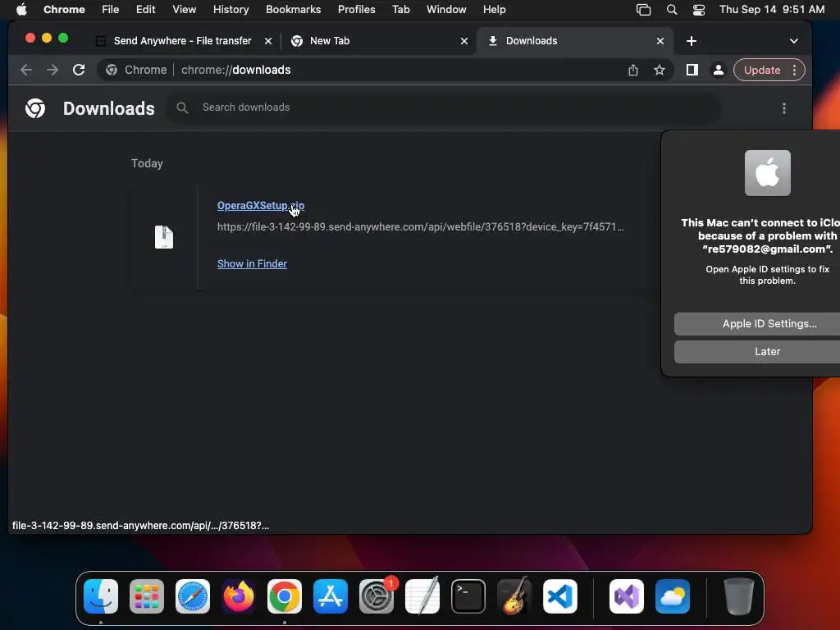Launch Firefox from the Dock

pyautogui.click(x=239, y=596)
